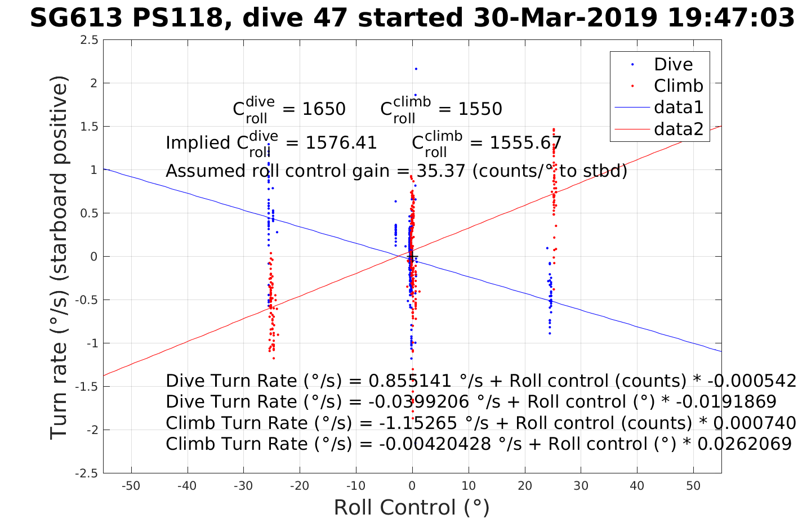Click the topmost blue dive point near 2.2
Image resolution: width=798 pixels, height=532 pixels.
(x=416, y=69)
